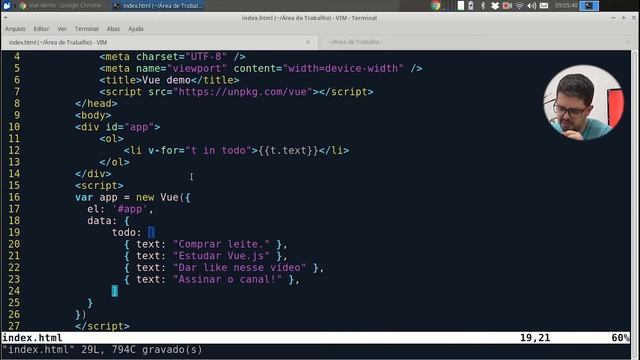The width and height of the screenshot is (640, 360).
Task: Click the 'viewport' meta name value
Action: point(197,69)
